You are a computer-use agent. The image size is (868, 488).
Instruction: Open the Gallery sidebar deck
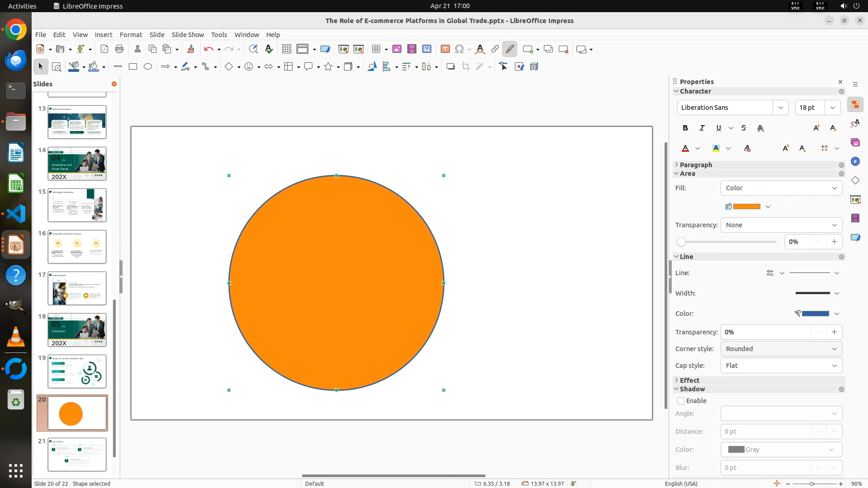(855, 143)
